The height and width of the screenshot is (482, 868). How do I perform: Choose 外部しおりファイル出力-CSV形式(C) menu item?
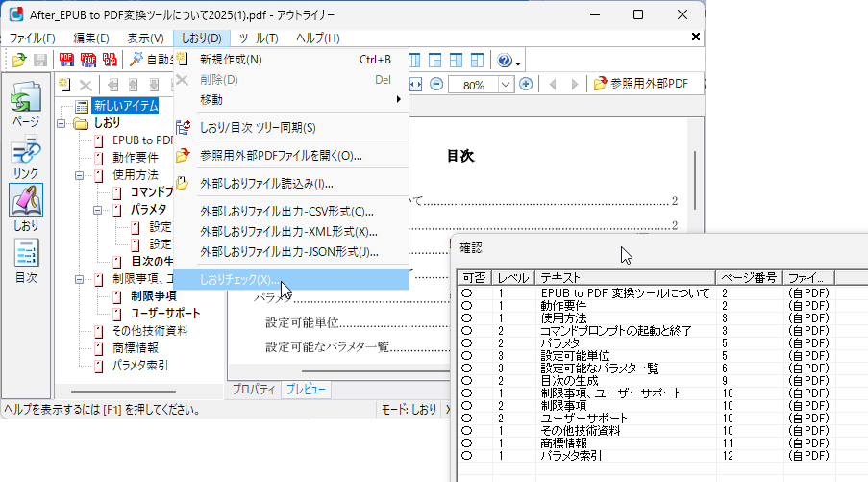291,212
